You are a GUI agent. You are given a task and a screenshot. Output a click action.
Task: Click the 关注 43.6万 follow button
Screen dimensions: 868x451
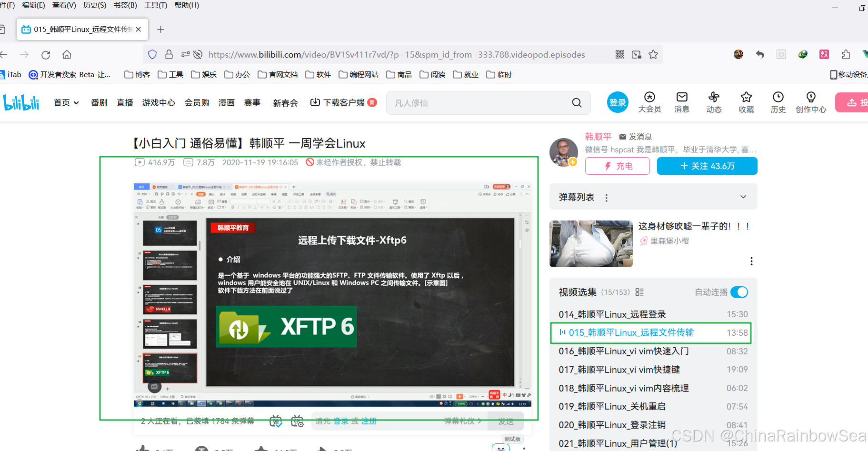707,166
